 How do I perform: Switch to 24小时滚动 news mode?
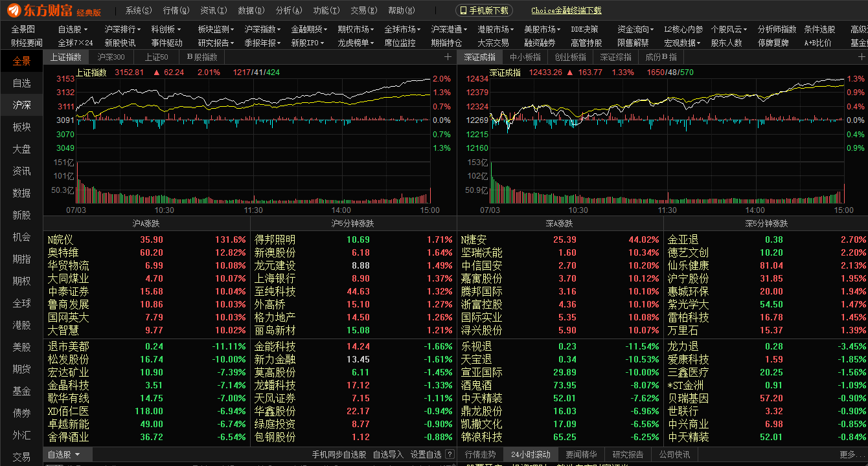[531, 454]
